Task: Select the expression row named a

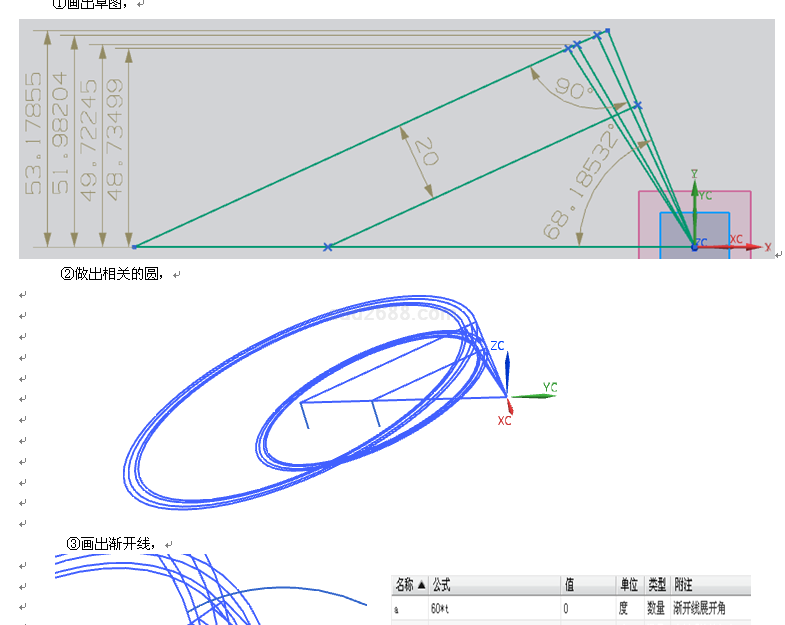Action: point(398,607)
